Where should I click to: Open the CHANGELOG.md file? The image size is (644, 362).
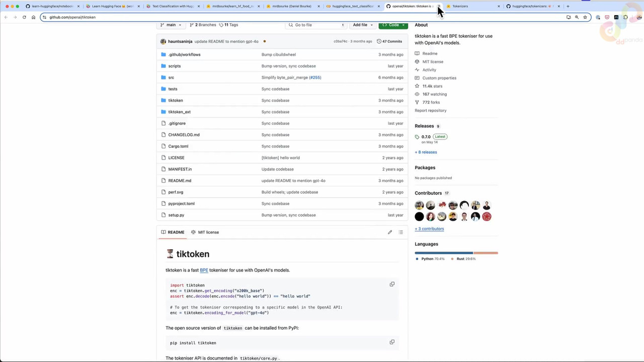pos(184,135)
